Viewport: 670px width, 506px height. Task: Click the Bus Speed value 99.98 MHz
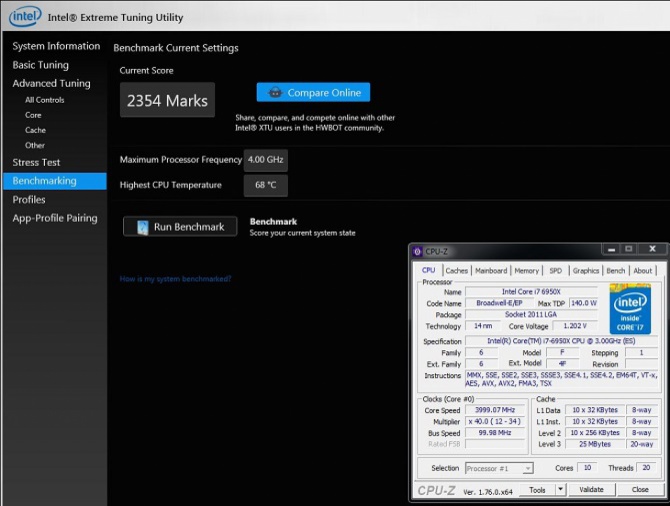click(495, 433)
